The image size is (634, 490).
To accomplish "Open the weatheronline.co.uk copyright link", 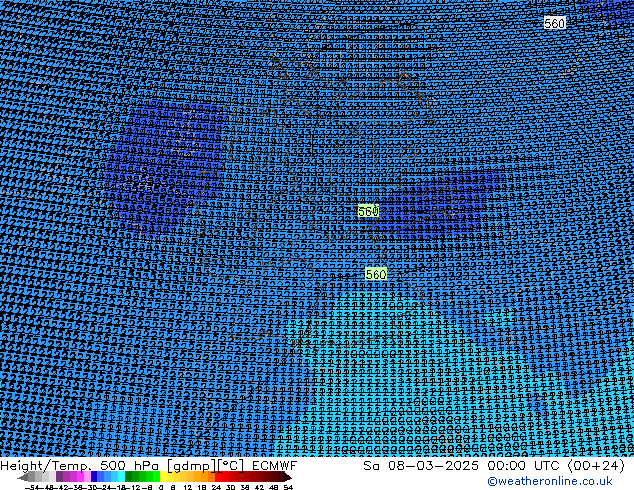I will [550, 481].
